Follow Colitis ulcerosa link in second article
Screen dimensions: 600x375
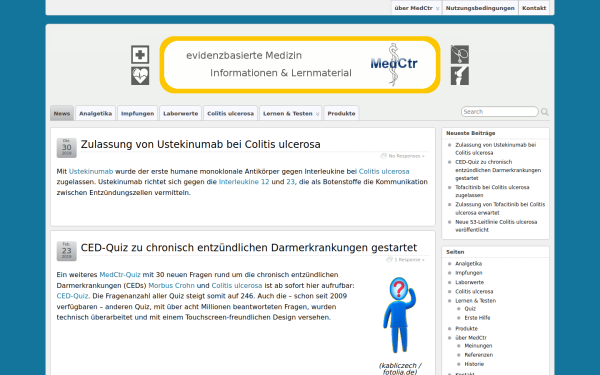point(237,285)
